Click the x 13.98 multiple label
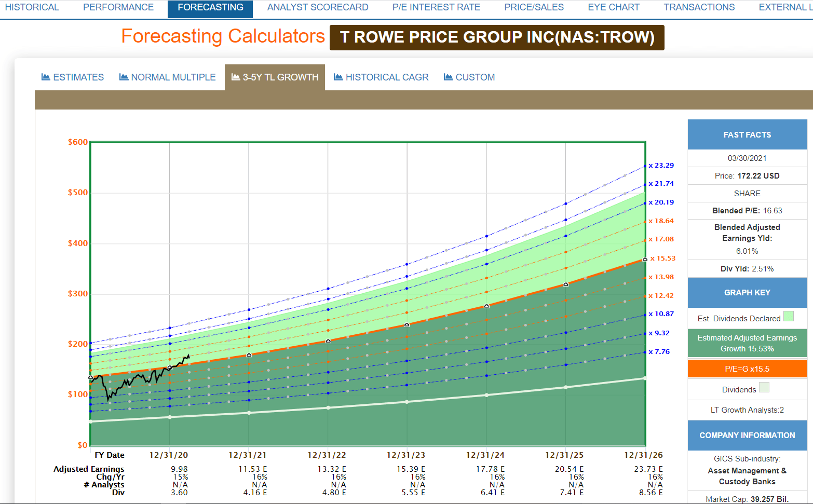Image resolution: width=813 pixels, height=504 pixels. [661, 277]
